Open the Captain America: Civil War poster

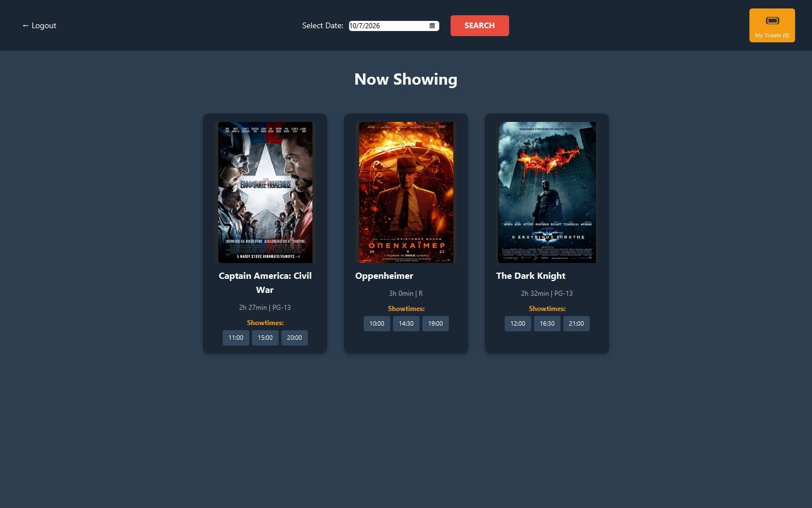pos(265,192)
